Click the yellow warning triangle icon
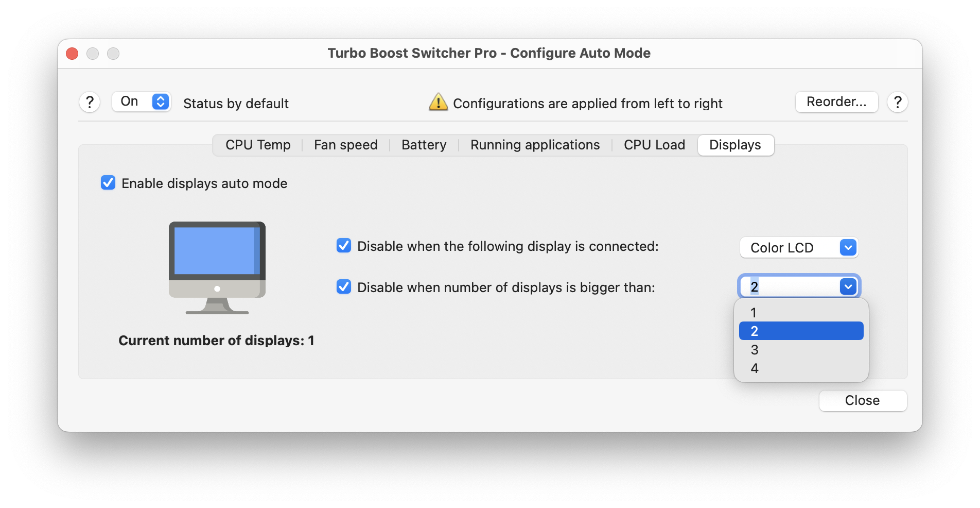980x508 pixels. click(x=438, y=102)
